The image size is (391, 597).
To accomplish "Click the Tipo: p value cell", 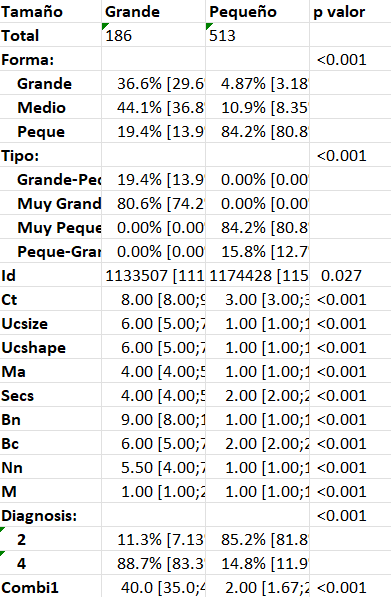I will pos(350,155).
